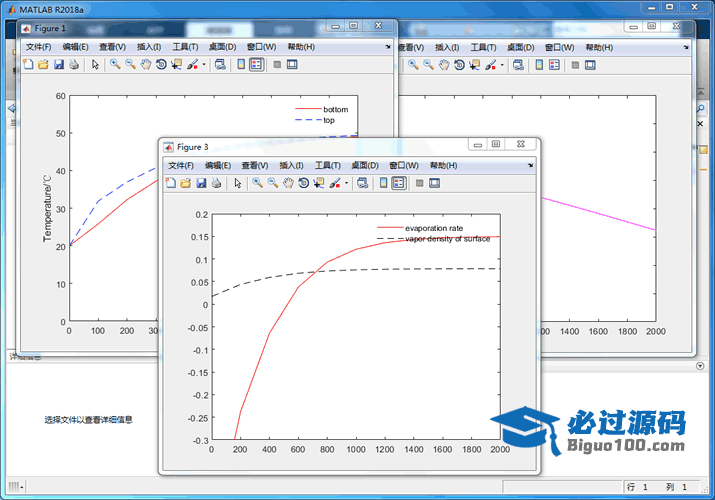Expand details panel arrow in MATLAB window
The width and height of the screenshot is (715, 500).
(x=700, y=366)
